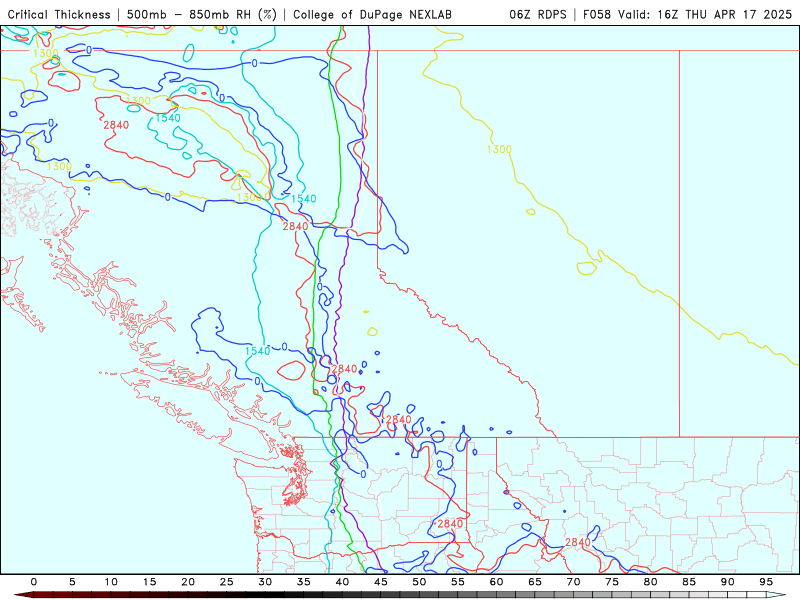800x600 pixels.
Task: Click the 20 tick label on color scale
Action: click(188, 582)
